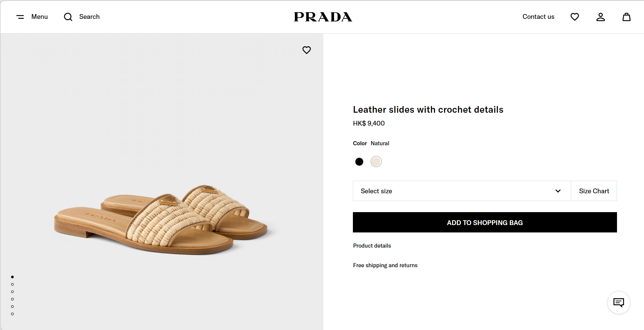Screen dimensions: 644x330
Task: Open the account profile icon
Action: click(x=600, y=17)
